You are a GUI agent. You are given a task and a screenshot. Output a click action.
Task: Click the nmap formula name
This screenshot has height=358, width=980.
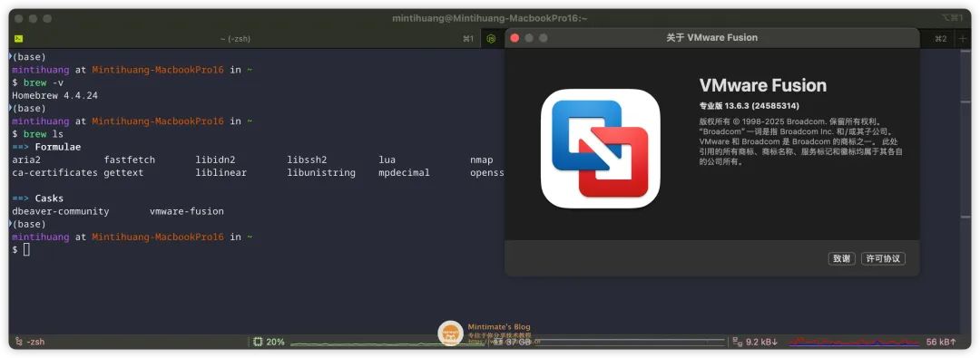coord(481,160)
